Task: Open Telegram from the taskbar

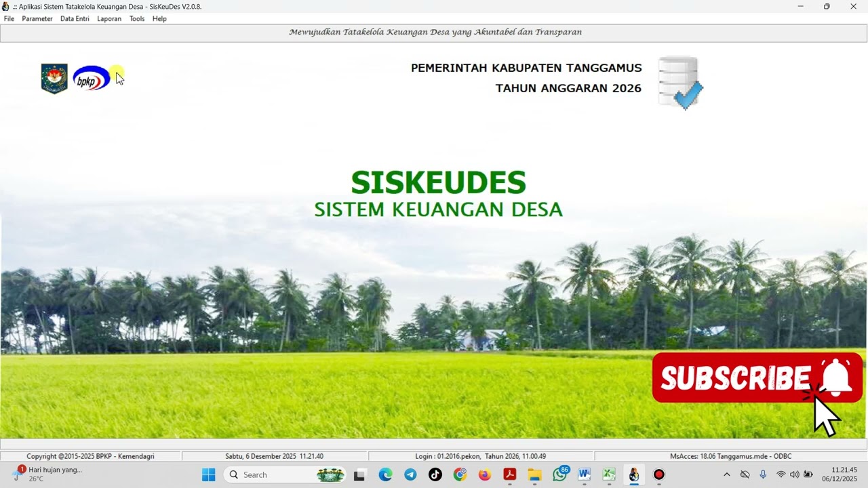Action: (x=410, y=474)
